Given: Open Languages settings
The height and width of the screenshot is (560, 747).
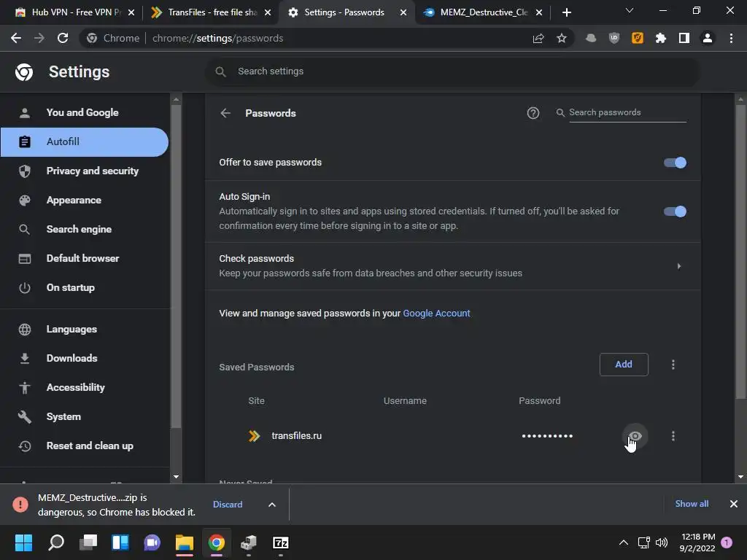Looking at the screenshot, I should 85,329.
